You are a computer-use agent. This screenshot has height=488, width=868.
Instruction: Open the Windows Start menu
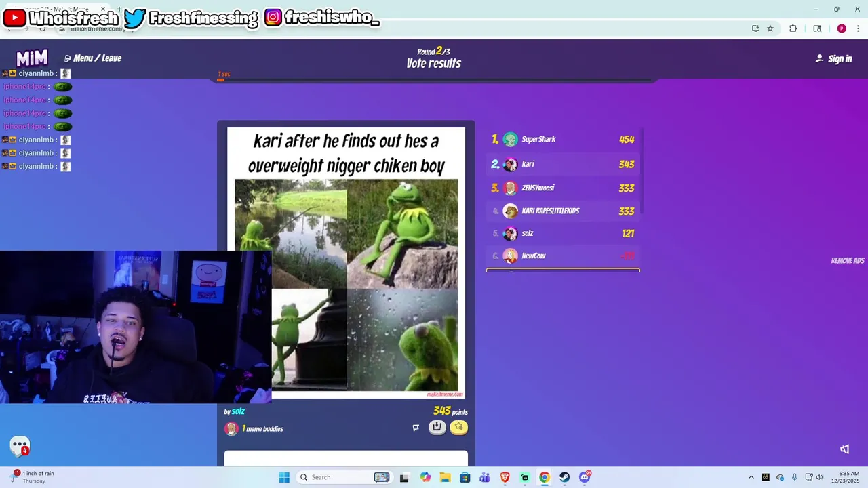coord(284,477)
